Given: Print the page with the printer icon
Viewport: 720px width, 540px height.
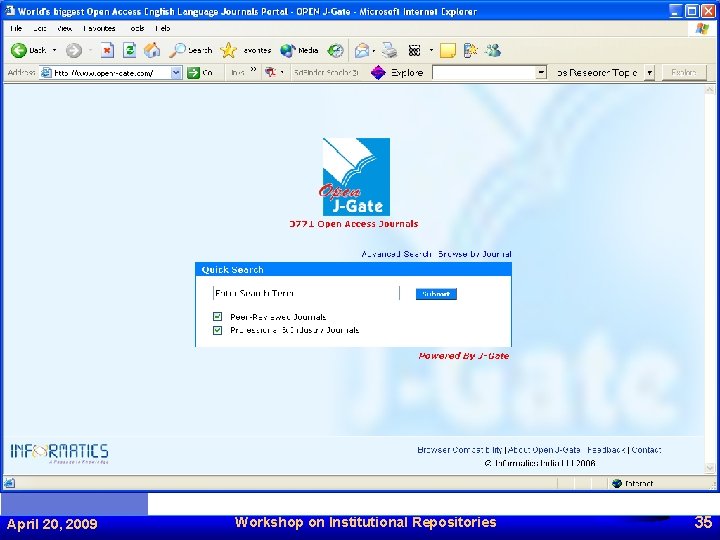Looking at the screenshot, I should pyautogui.click(x=389, y=50).
